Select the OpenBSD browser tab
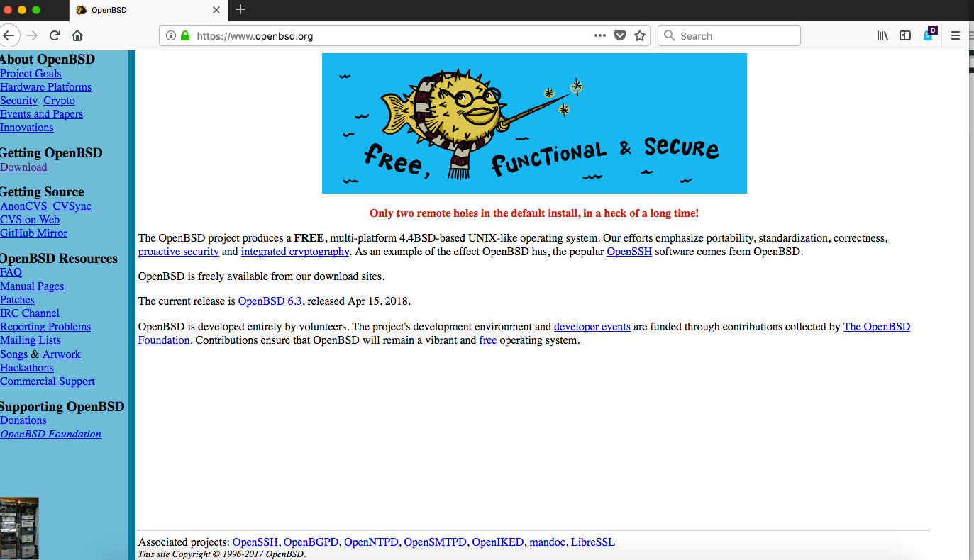This screenshot has width=974, height=560. click(148, 10)
